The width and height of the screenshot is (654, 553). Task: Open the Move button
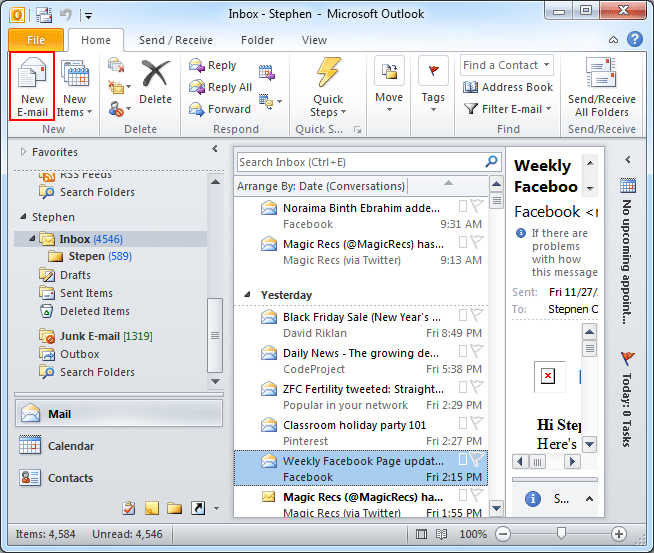[x=389, y=85]
